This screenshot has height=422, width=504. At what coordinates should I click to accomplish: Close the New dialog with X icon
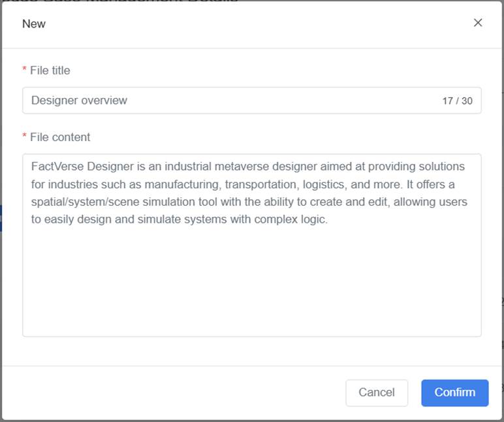click(478, 23)
